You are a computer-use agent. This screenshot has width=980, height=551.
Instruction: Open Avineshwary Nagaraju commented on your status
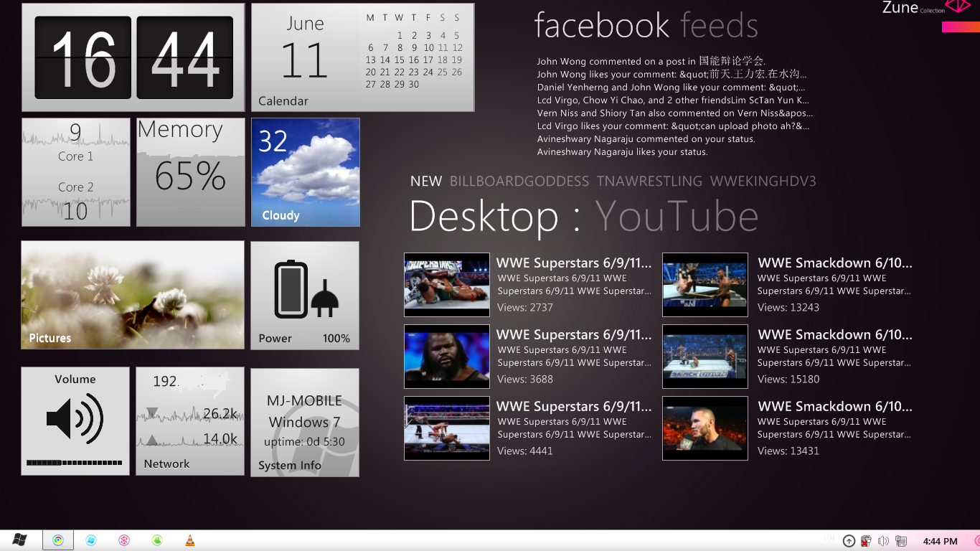646,138
